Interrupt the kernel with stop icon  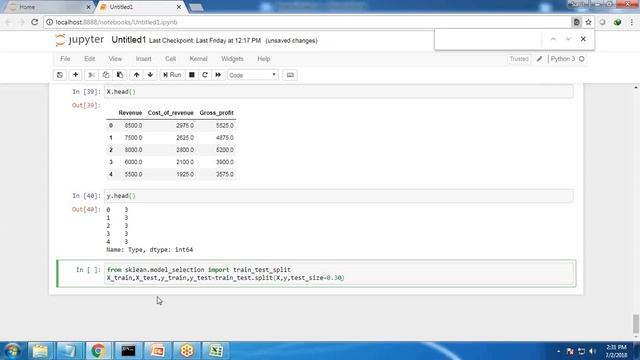click(x=191, y=75)
